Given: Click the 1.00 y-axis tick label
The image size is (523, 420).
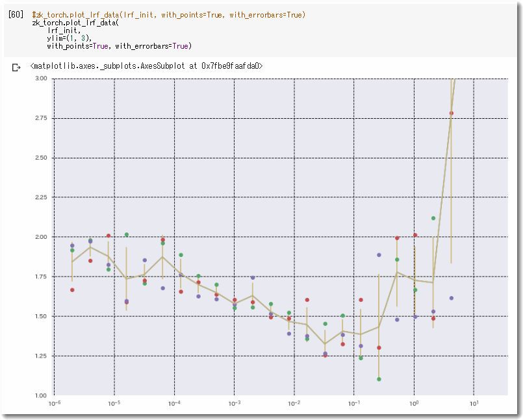Looking at the screenshot, I should [40, 395].
